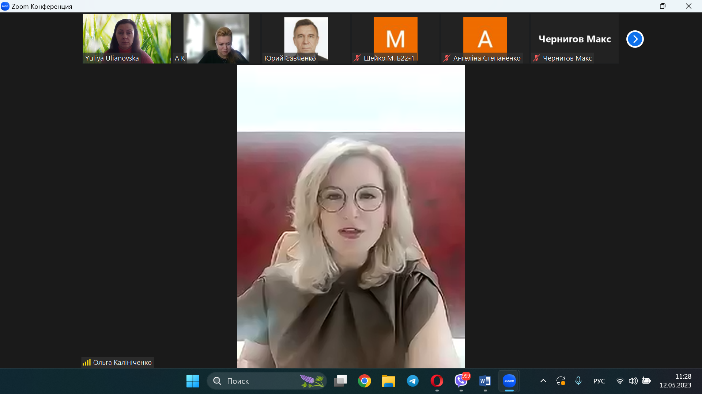This screenshot has width=702, height=394.
Task: Select Чернигов Макс participant tile
Action: 574,39
